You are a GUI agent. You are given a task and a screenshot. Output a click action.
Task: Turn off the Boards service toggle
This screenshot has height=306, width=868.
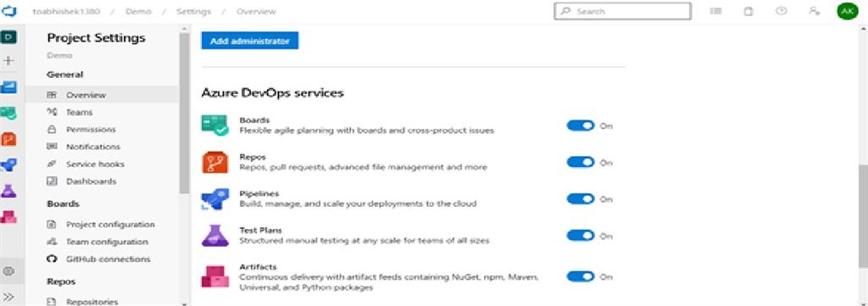(580, 125)
